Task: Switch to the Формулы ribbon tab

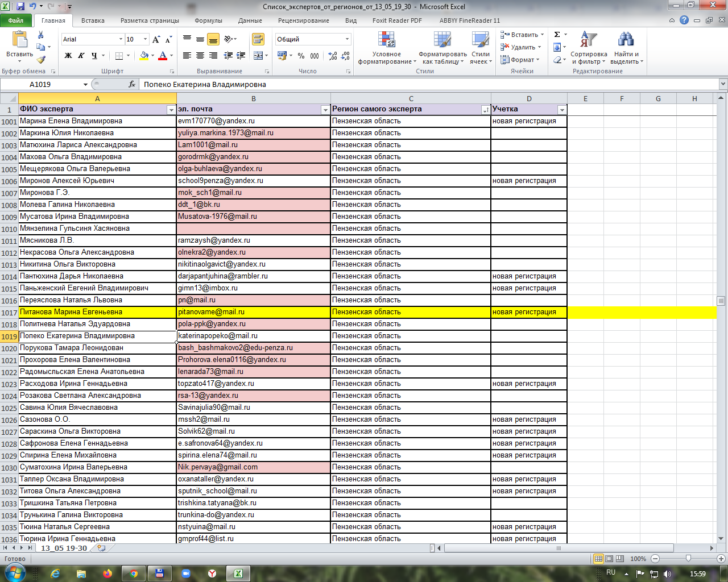Action: click(208, 20)
